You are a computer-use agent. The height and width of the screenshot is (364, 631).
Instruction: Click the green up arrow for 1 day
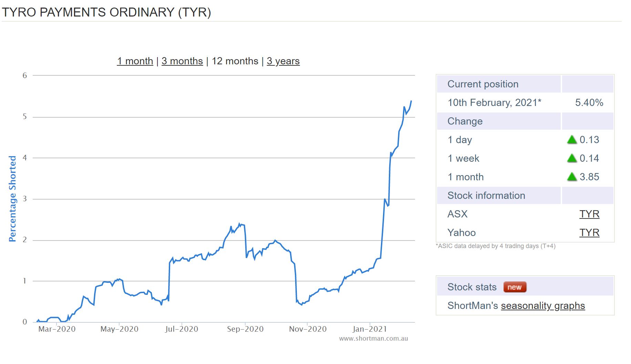[572, 140]
